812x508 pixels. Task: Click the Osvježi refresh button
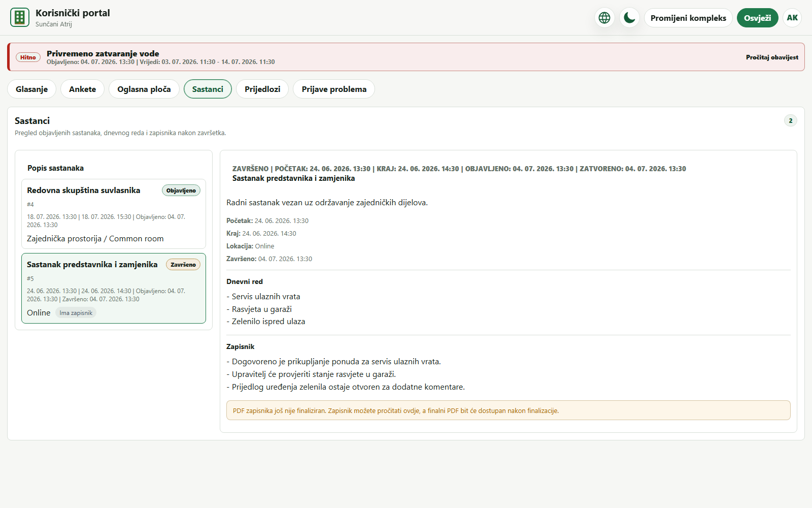point(757,18)
